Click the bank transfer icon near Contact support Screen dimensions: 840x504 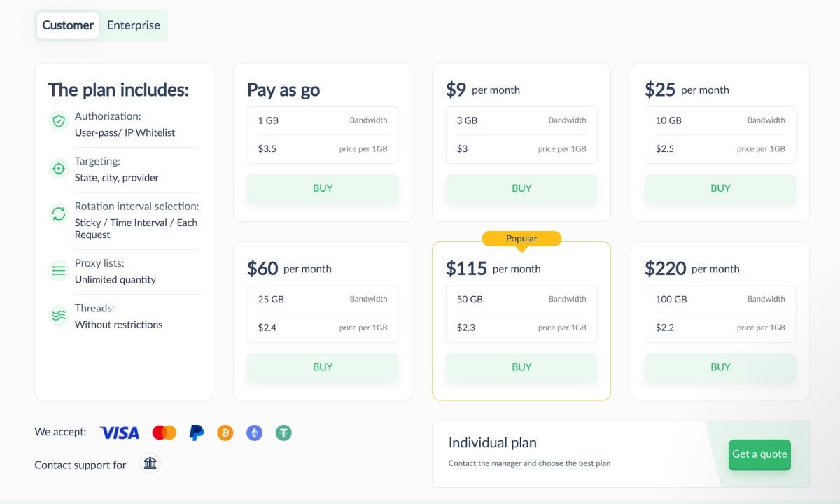(x=150, y=463)
